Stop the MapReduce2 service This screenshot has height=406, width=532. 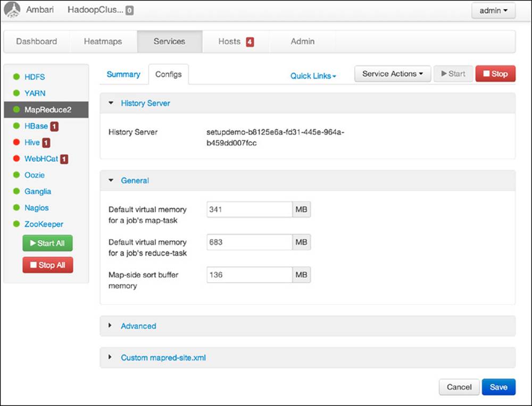[x=495, y=74]
